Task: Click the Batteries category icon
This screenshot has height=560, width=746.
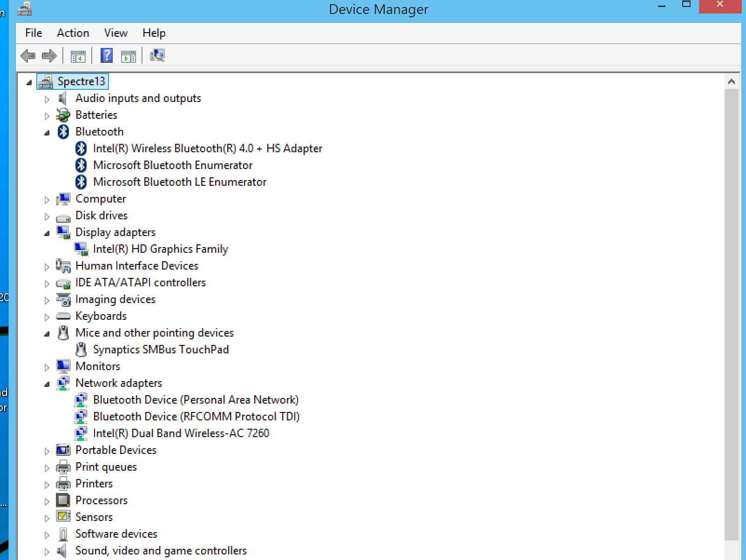Action: tap(63, 115)
